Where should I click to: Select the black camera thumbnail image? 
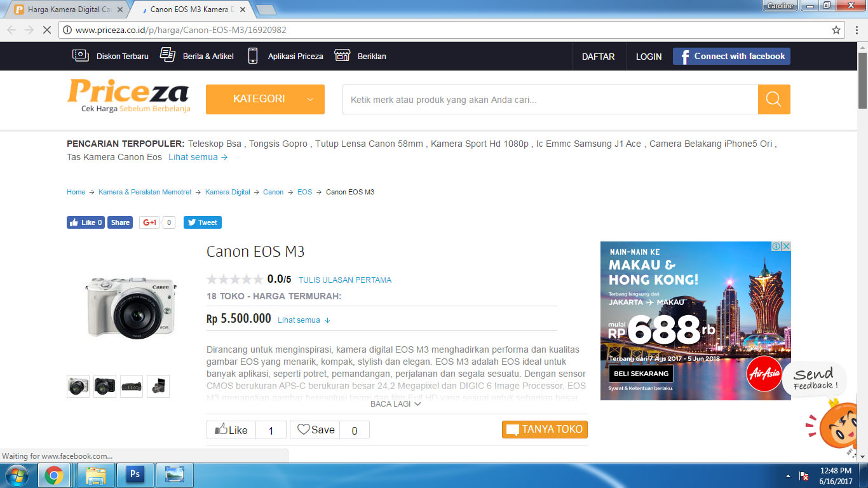(105, 386)
